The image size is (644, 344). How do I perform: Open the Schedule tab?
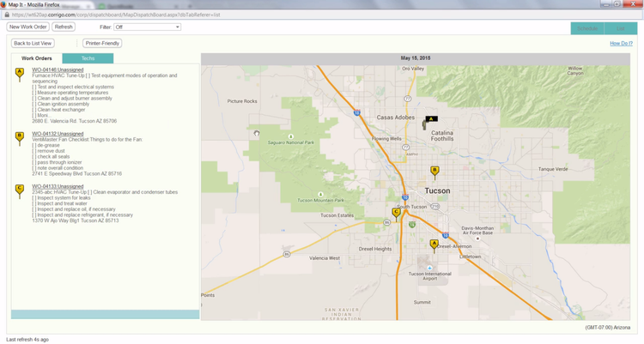(587, 28)
